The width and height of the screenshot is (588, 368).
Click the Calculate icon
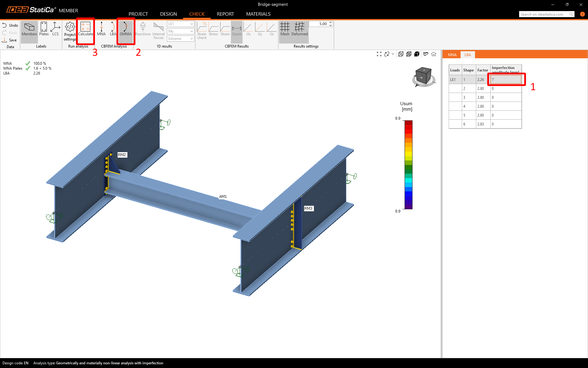point(85,29)
